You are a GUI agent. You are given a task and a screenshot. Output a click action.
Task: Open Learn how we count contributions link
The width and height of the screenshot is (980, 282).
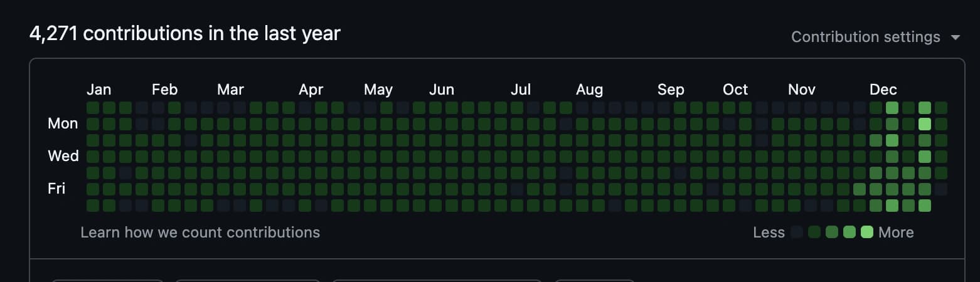(x=200, y=232)
